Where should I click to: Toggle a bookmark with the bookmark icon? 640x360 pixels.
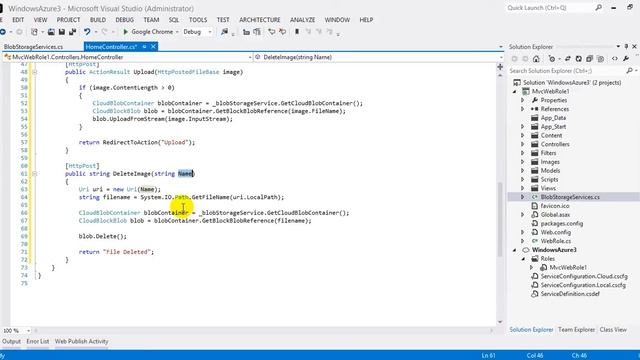click(x=297, y=32)
